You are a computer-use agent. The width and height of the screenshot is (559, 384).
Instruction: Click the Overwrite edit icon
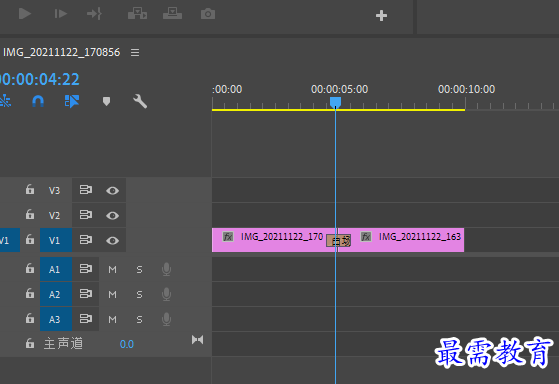pos(173,14)
